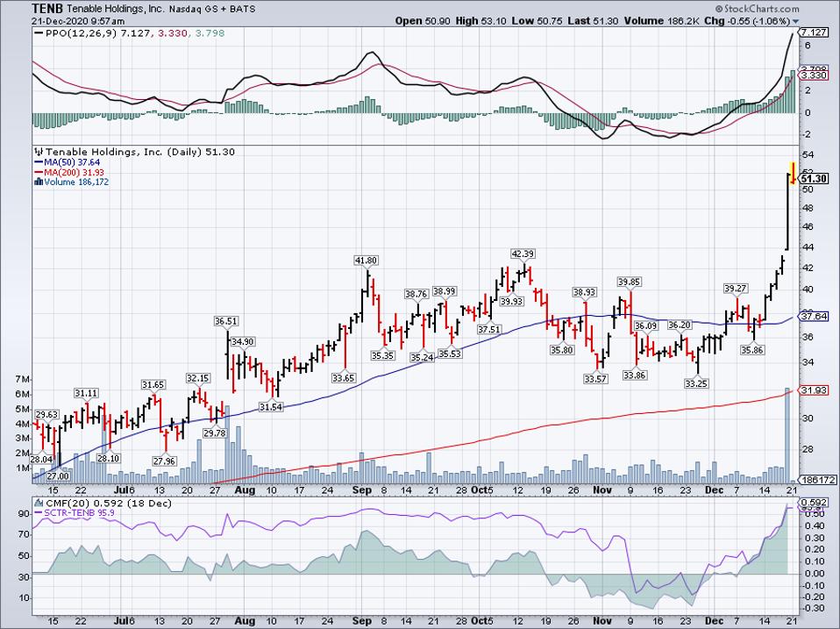840x629 pixels.
Task: Click the Chg -0.55 (-1.06%) value
Action: 747,21
